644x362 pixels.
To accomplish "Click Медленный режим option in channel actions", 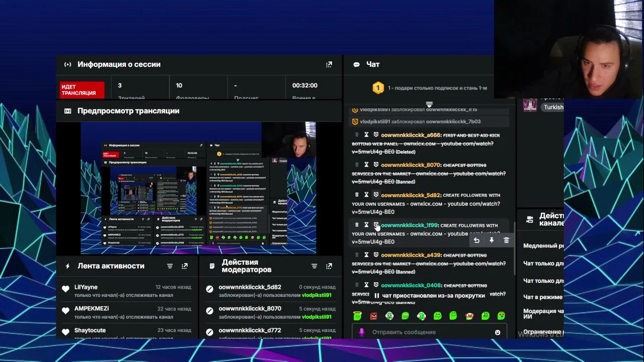I will click(x=543, y=246).
